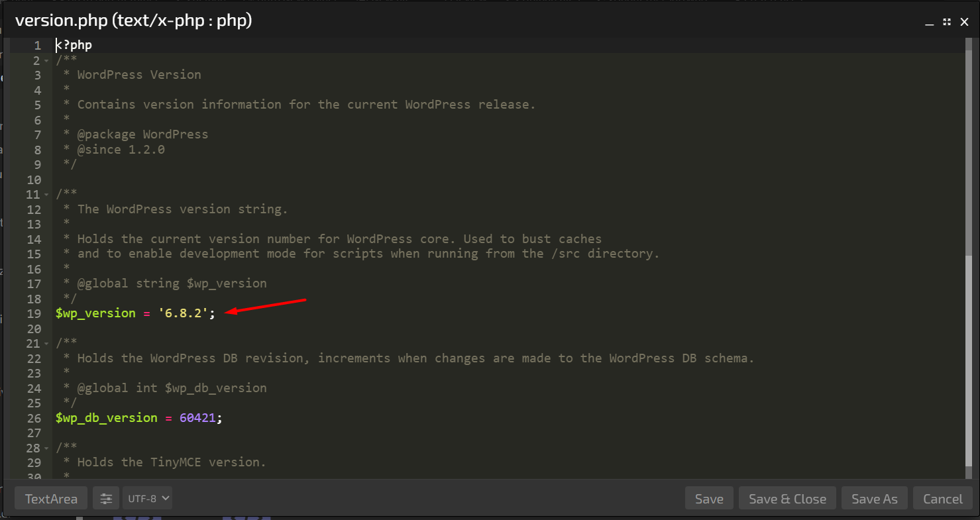Click the <?php opening tag on line 1
Viewport: 980px width, 520px height.
coord(74,46)
